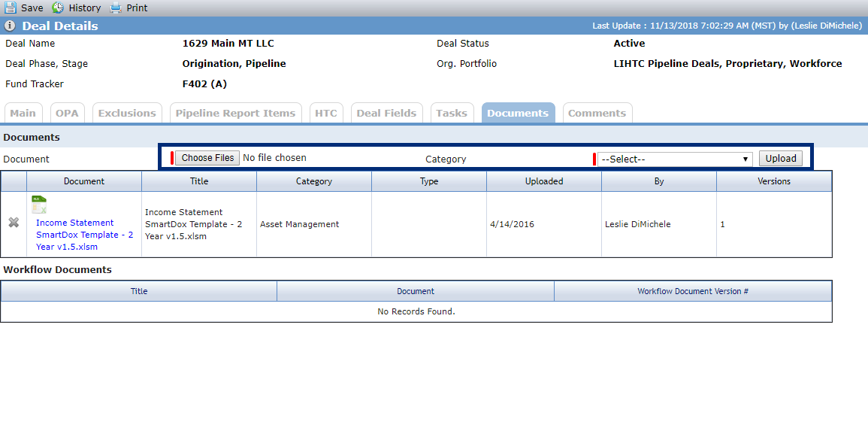Click the 'Active' deal status value
868x425 pixels.
coord(630,43)
